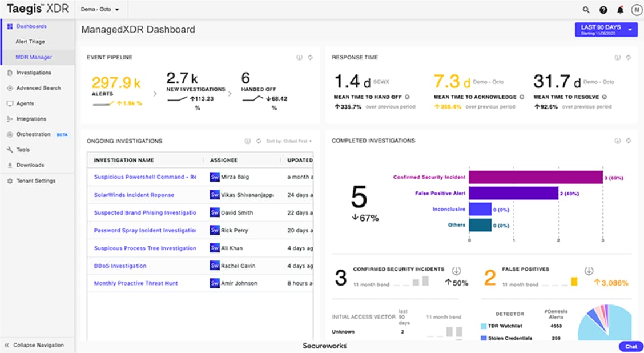The height and width of the screenshot is (353, 644).
Task: Click the Tenant Settings gear icon
Action: (x=10, y=181)
